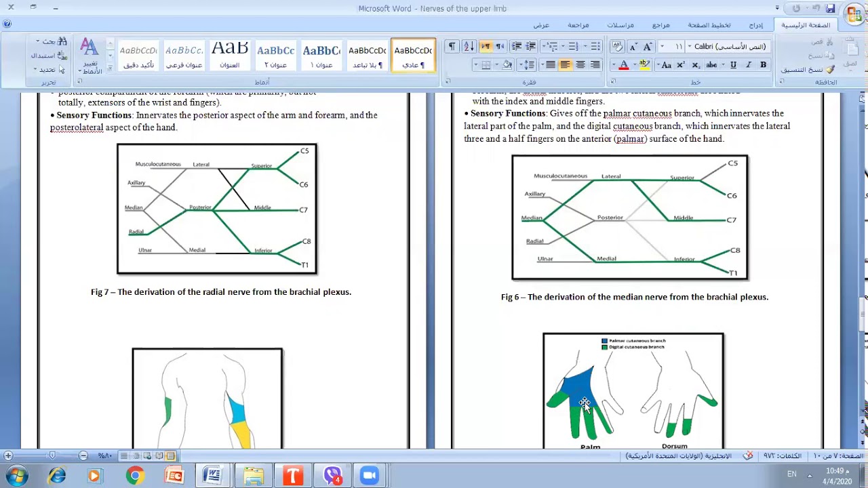Click the Shrink Font icon
The height and width of the screenshot is (488, 868).
(633, 47)
